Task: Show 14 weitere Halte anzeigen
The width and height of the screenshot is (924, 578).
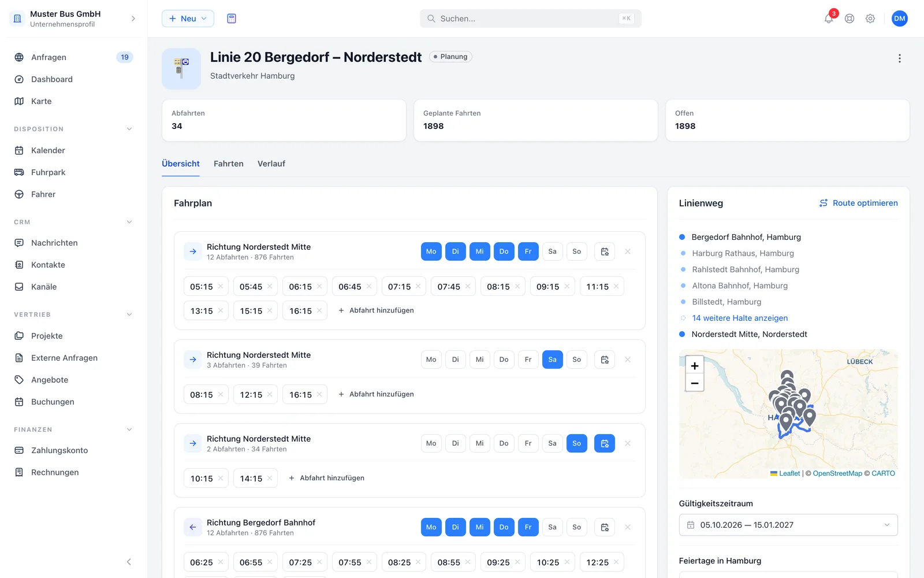Action: [740, 318]
